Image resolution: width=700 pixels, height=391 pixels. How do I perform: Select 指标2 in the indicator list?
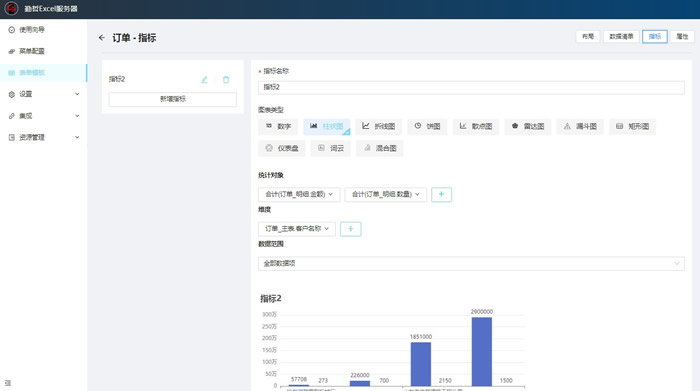[117, 79]
